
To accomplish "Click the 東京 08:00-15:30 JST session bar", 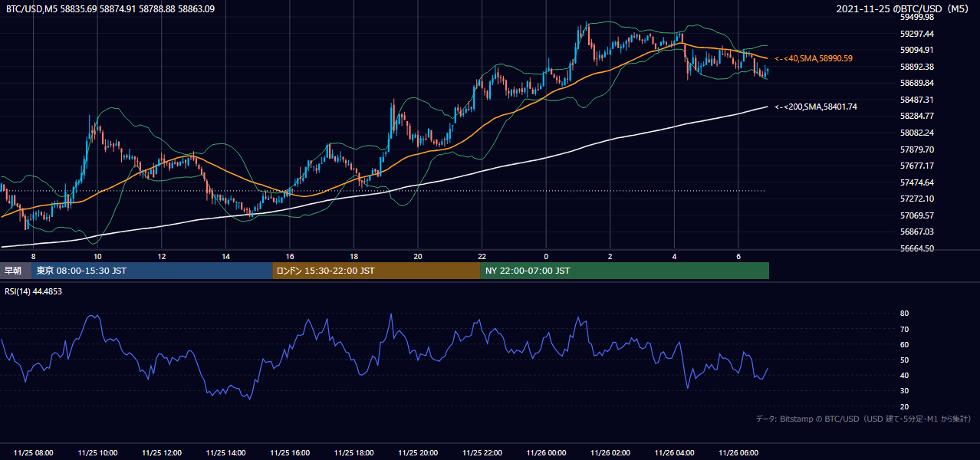I will [x=153, y=271].
